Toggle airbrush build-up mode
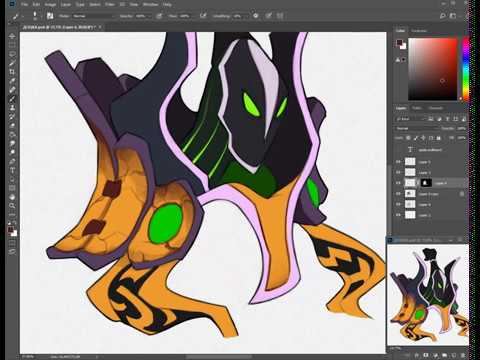Screen dimensions: 480x360 pos(203,16)
